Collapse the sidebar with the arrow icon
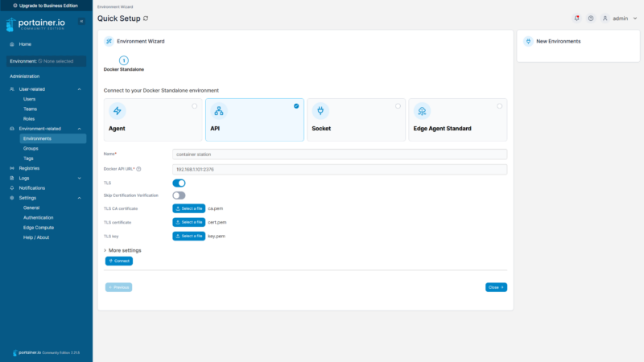Image resolution: width=644 pixels, height=362 pixels. [81, 21]
